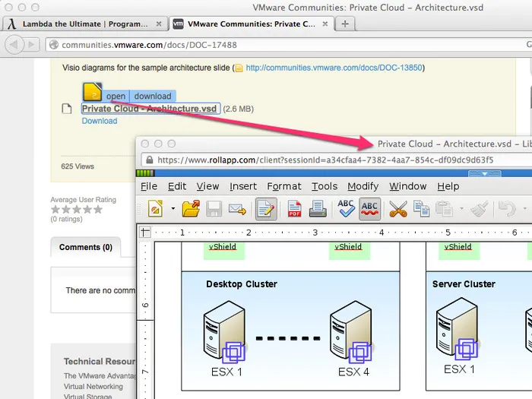This screenshot has height=399, width=532.
Task: Switch to Lambda the Ultimate browser tab
Action: 84,24
